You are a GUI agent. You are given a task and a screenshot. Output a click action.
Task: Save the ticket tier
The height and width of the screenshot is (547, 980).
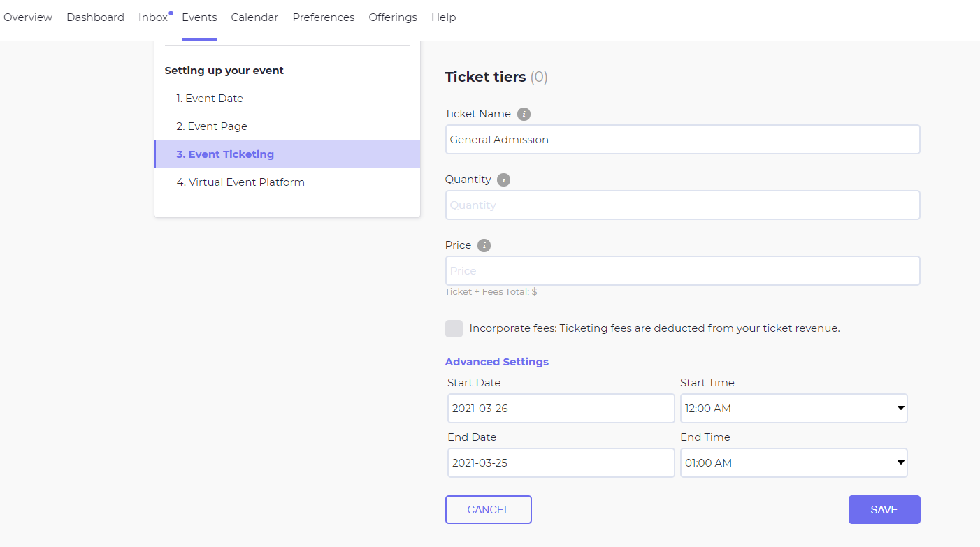click(x=884, y=509)
